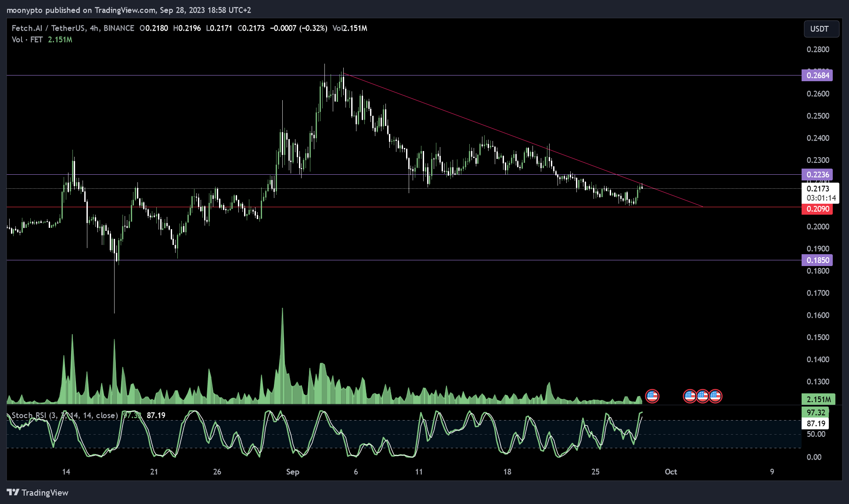Screen dimensions: 849x504
Task: Click the TradingView logo at bottom left
Action: pos(38,493)
